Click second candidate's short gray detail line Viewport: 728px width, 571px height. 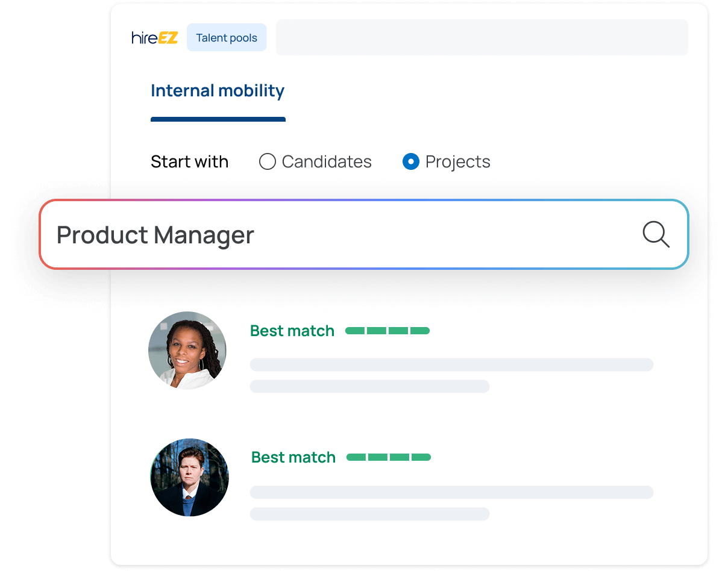tap(369, 514)
